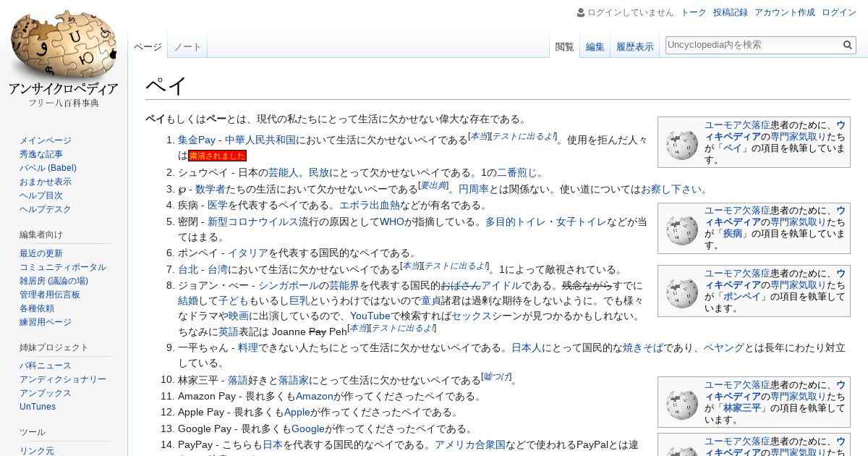Open 集金Pay link in item 1
This screenshot has height=456, width=868.
pos(197,140)
